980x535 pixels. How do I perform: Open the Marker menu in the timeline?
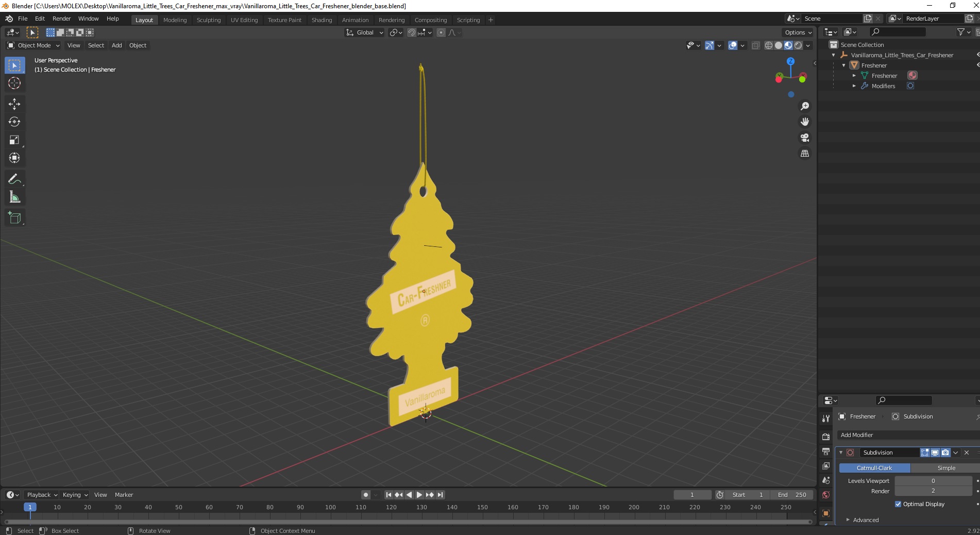pyautogui.click(x=124, y=495)
